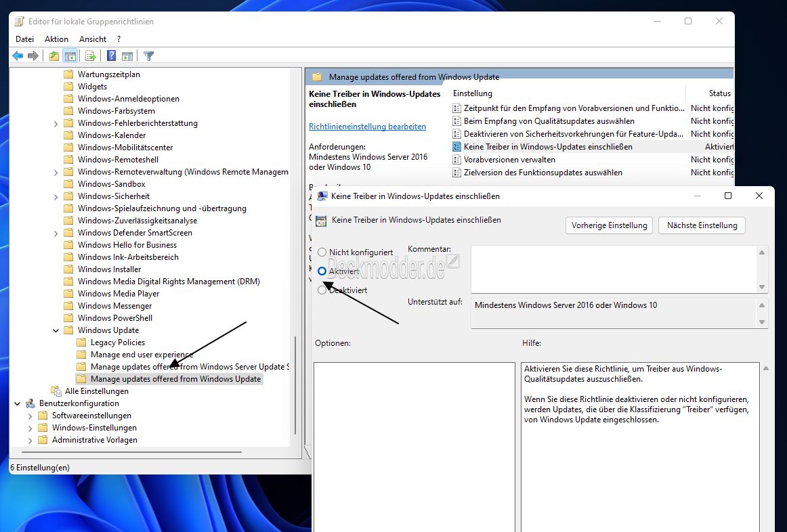The height and width of the screenshot is (532, 787).
Task: Click the gray Forward arrow toolbar icon
Action: pos(33,56)
